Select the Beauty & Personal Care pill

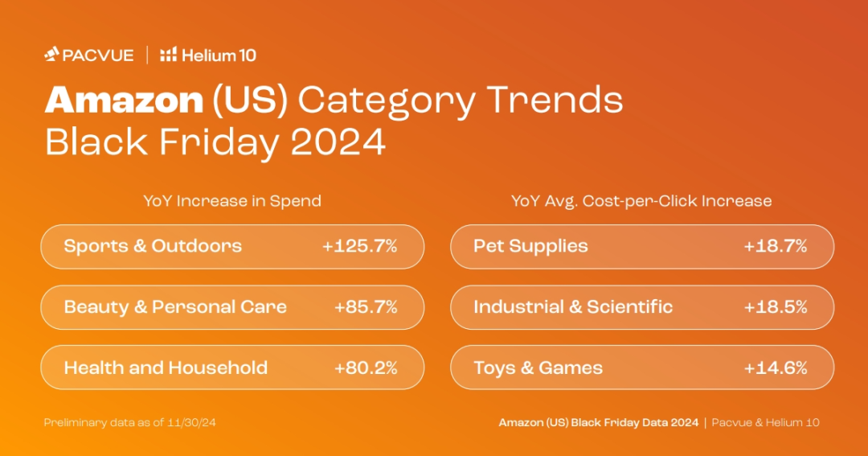[x=232, y=307]
